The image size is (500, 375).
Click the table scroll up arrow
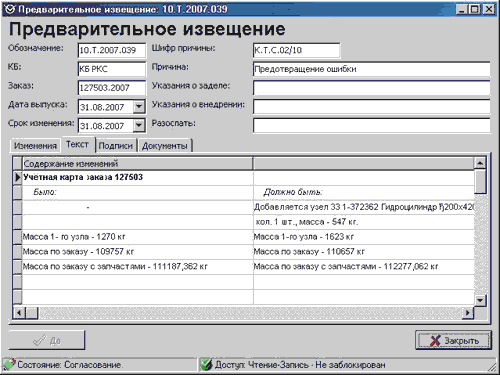[480, 163]
